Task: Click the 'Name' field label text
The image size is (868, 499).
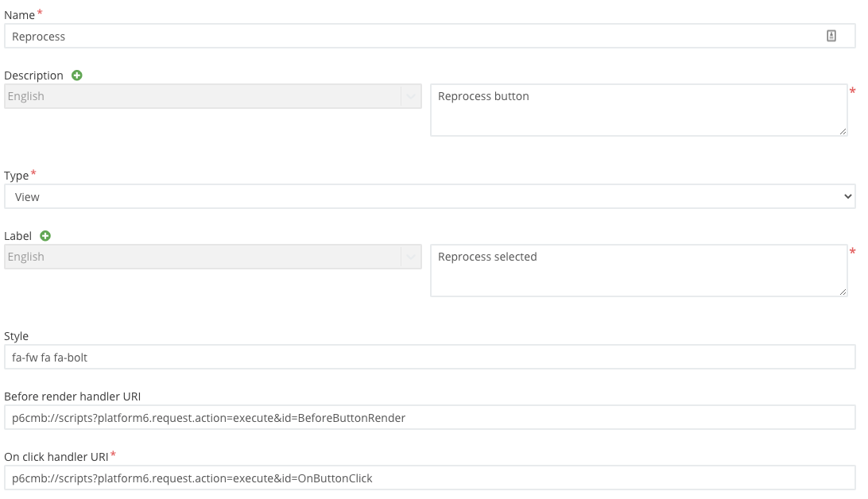Action: click(19, 15)
